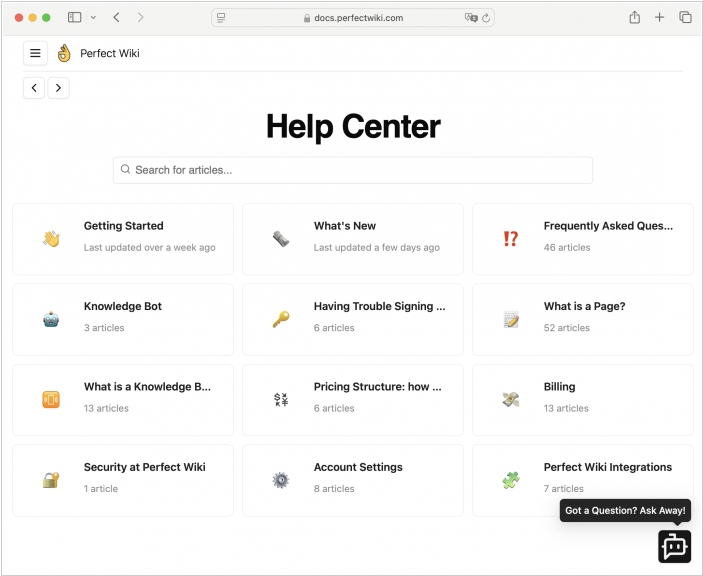Viewport: 703px width, 576px height.
Task: Click the '1 article' text
Action: pos(101,489)
